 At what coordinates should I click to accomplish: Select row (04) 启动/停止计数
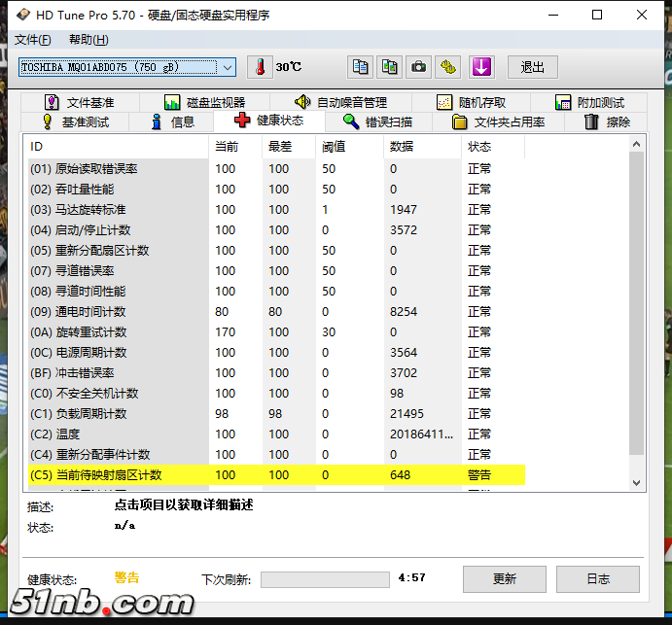click(276, 230)
